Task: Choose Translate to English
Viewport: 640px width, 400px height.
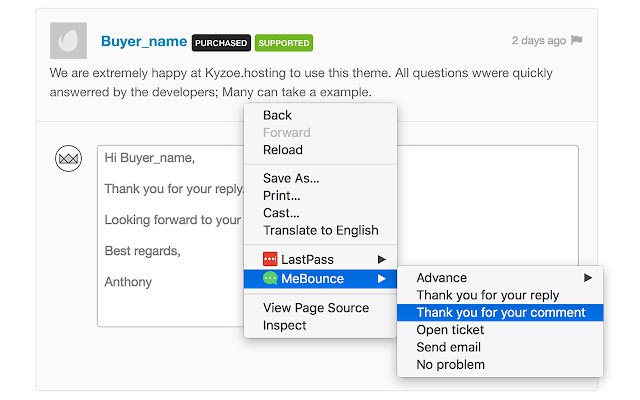Action: 320,230
